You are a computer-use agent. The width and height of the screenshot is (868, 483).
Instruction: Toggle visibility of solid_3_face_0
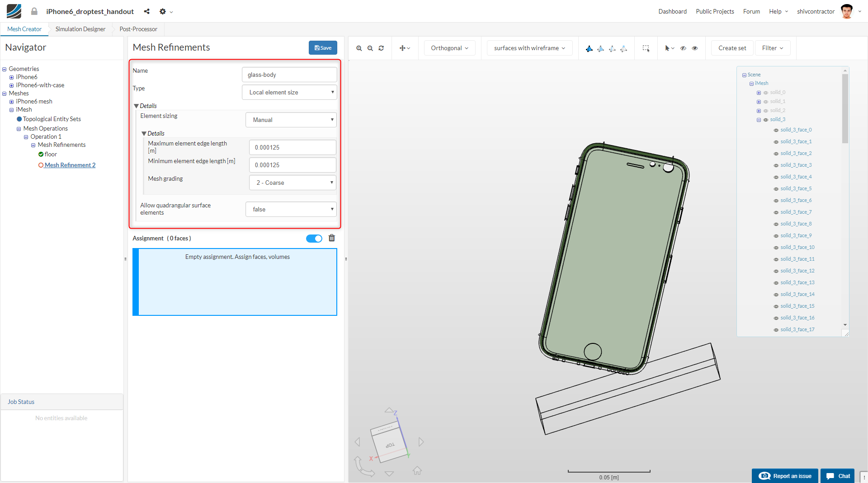pos(776,130)
